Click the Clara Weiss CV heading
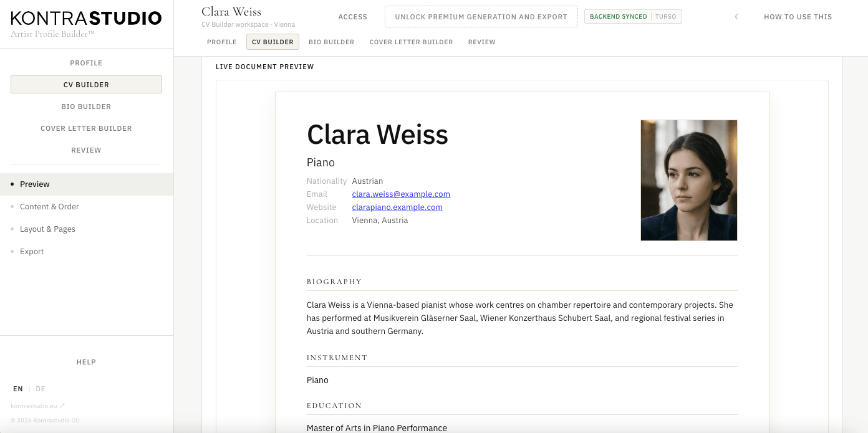 [x=377, y=134]
